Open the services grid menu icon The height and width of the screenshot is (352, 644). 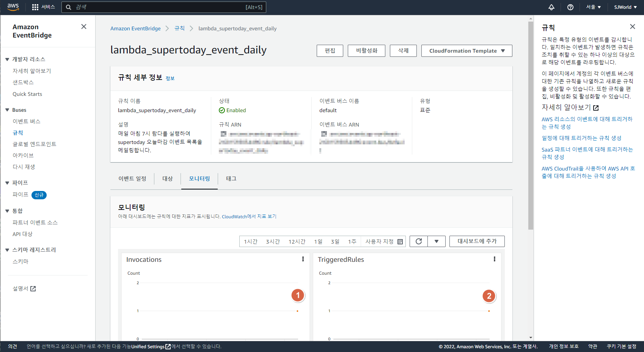[x=35, y=7]
